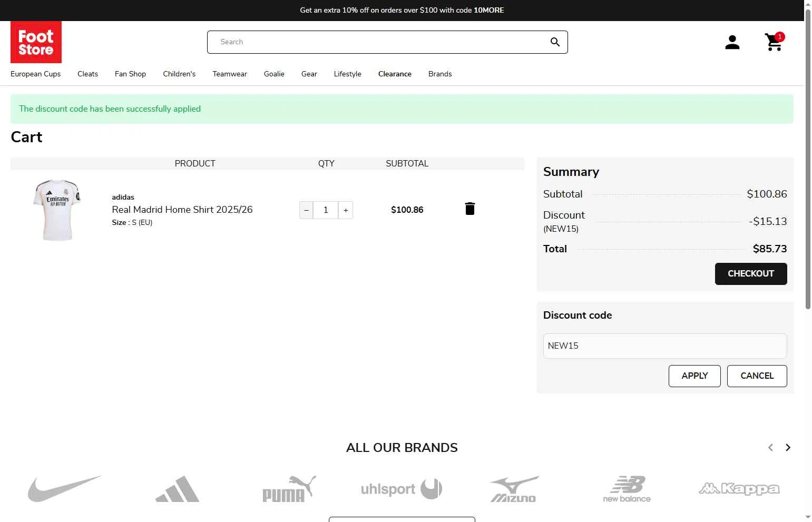
Task: Click the New Balance brand logo
Action: point(627,489)
